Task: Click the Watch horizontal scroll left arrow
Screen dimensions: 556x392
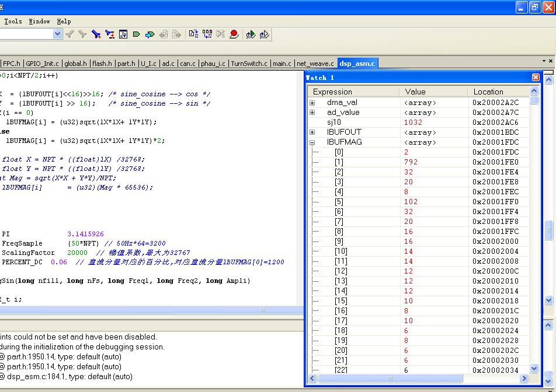Action: [312, 378]
